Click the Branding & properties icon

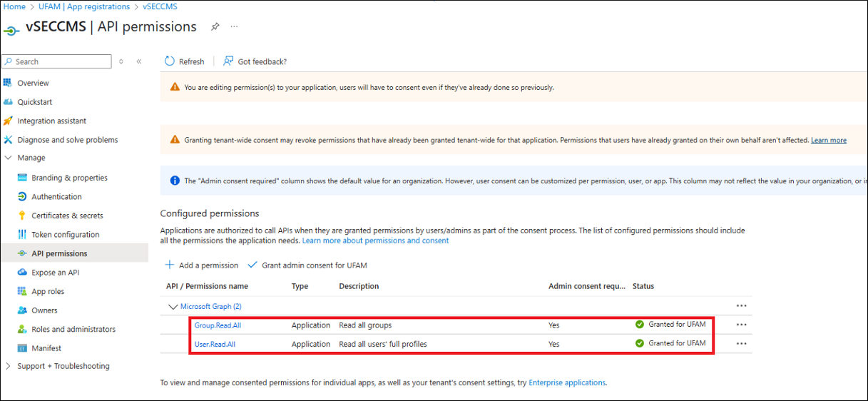coord(22,178)
